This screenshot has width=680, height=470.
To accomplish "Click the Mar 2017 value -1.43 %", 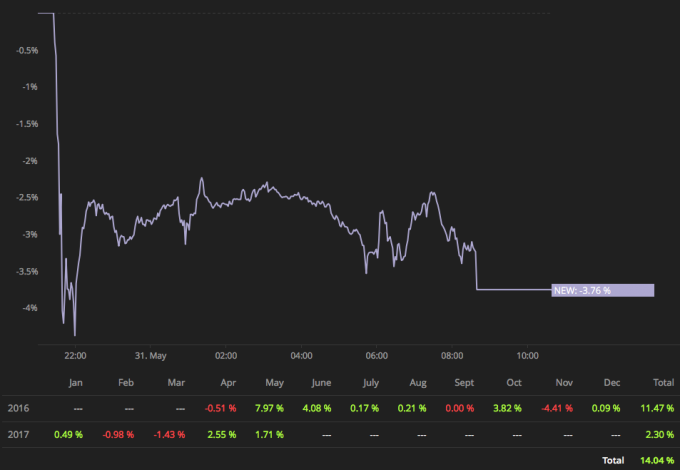I will tap(169, 434).
